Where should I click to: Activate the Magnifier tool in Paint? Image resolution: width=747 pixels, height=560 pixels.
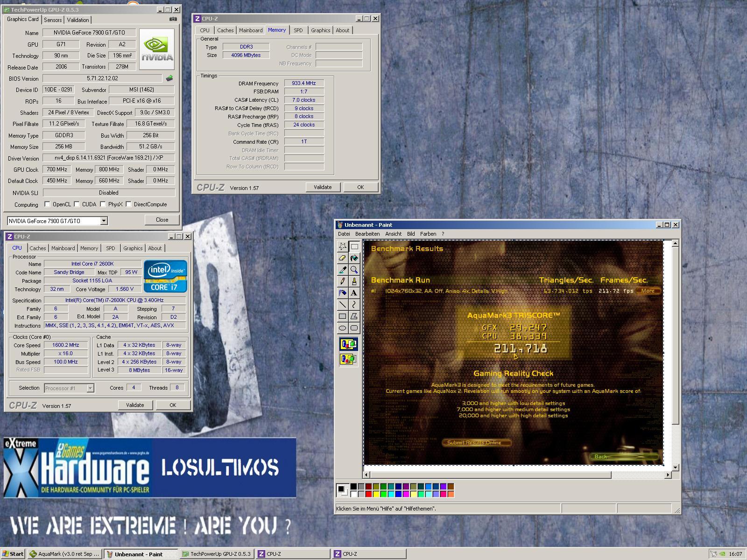(354, 270)
